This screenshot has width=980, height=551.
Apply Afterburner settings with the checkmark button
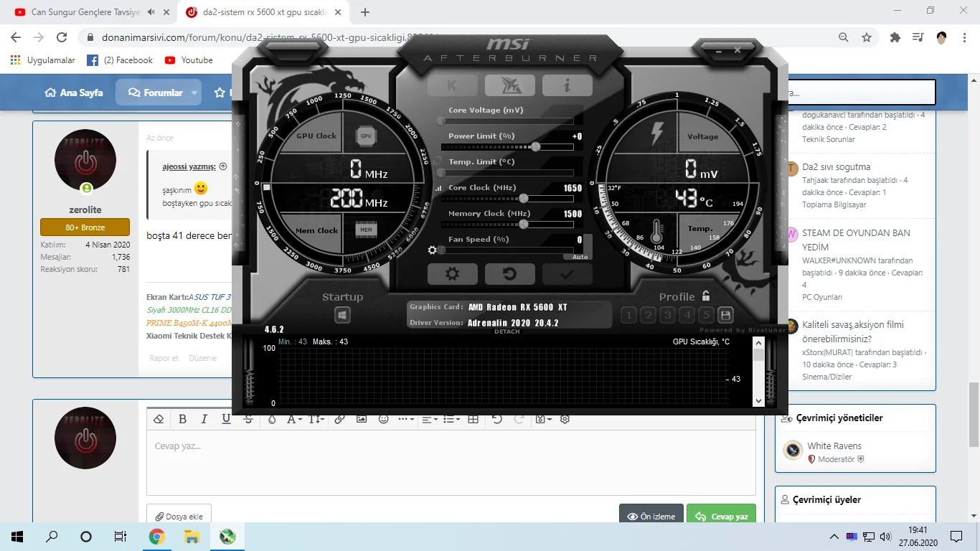pos(567,274)
